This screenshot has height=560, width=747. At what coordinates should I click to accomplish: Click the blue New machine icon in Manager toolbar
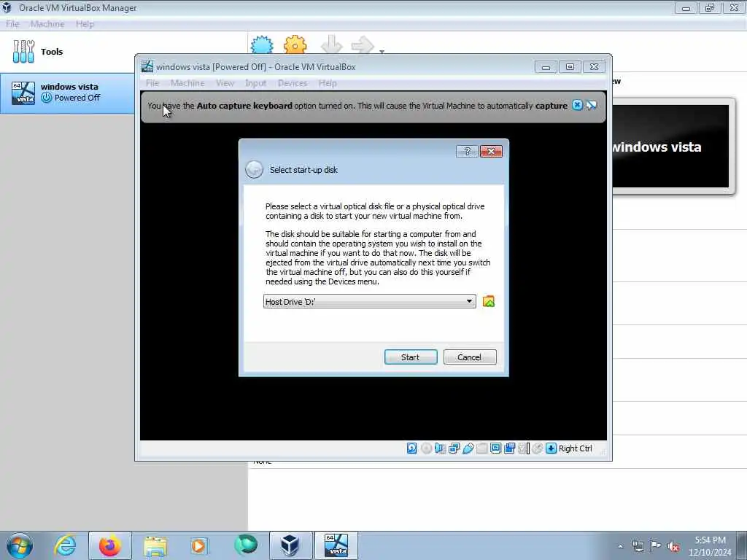click(x=262, y=45)
